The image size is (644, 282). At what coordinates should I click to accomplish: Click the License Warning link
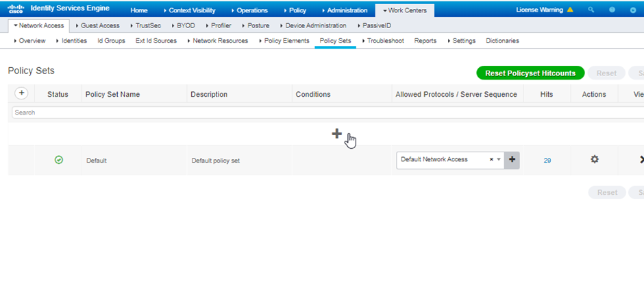pos(540,10)
